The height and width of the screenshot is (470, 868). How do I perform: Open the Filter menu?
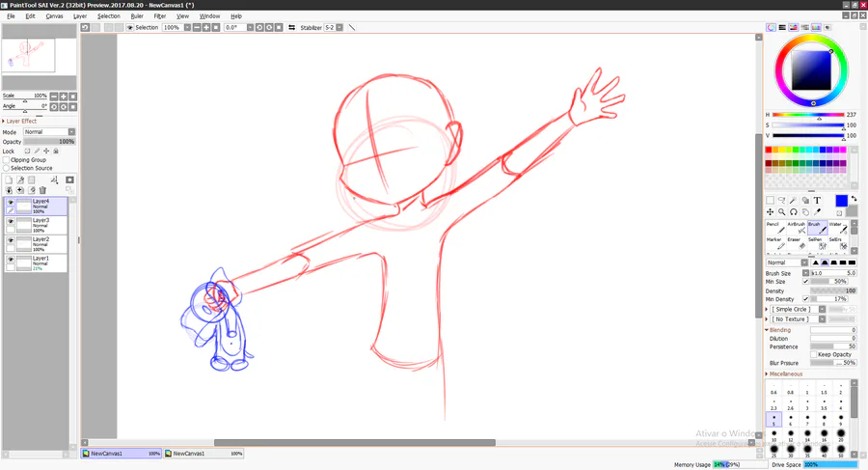coord(160,16)
